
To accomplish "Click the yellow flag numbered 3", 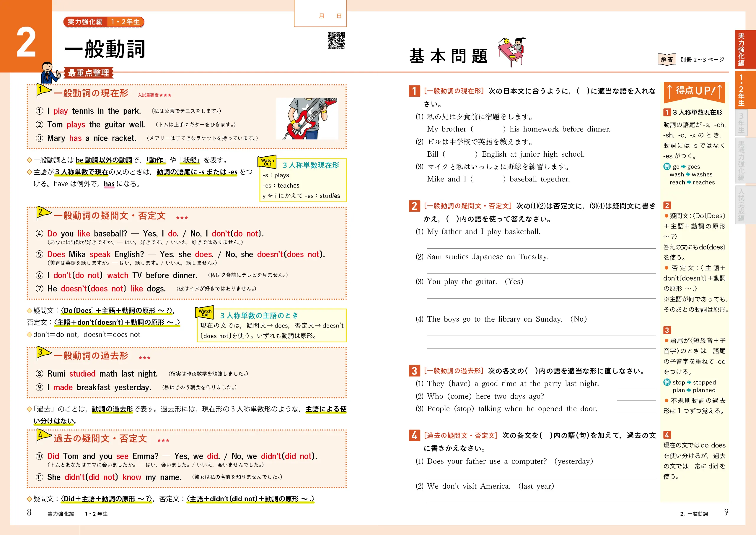I will point(43,353).
